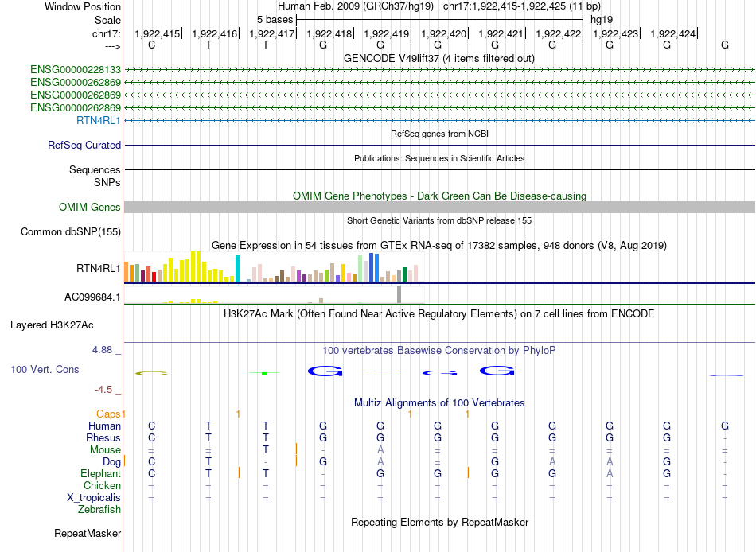This screenshot has width=756, height=552.
Task: Click position label 1,922,415 in the ruler
Action: [158, 33]
